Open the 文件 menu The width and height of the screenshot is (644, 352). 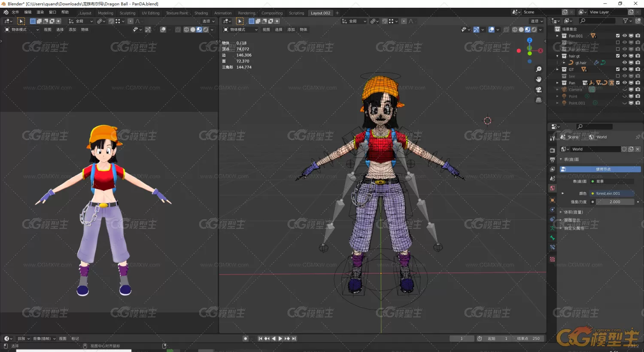pos(15,12)
